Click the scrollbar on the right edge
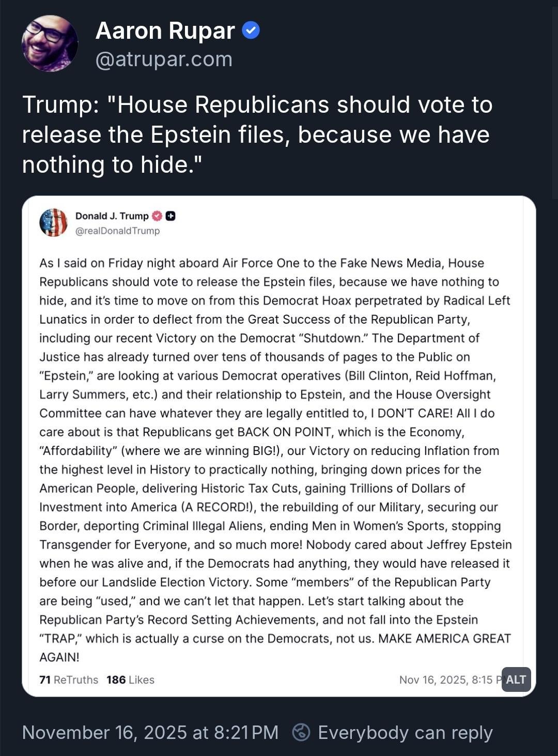Image resolution: width=558 pixels, height=756 pixels. (555, 103)
